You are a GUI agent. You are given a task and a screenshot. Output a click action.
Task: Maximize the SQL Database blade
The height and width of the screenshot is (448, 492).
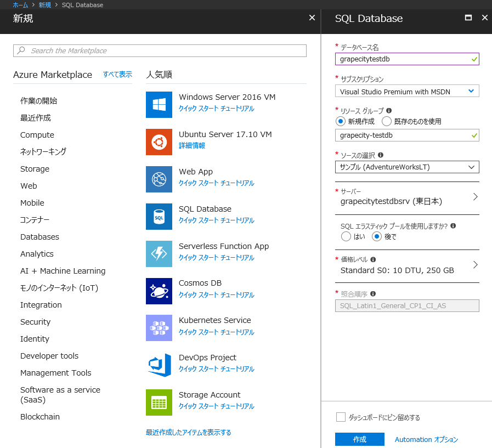coord(468,18)
